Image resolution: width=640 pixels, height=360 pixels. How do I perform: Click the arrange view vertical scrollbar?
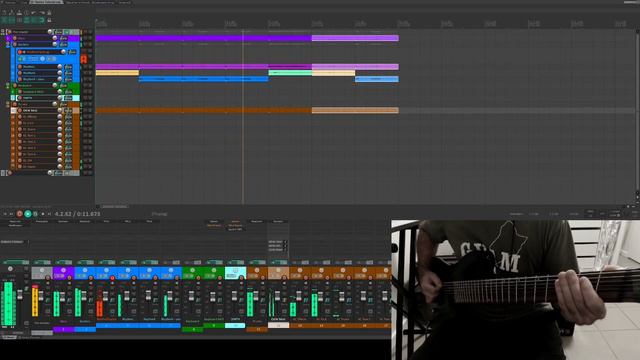[x=638, y=112]
